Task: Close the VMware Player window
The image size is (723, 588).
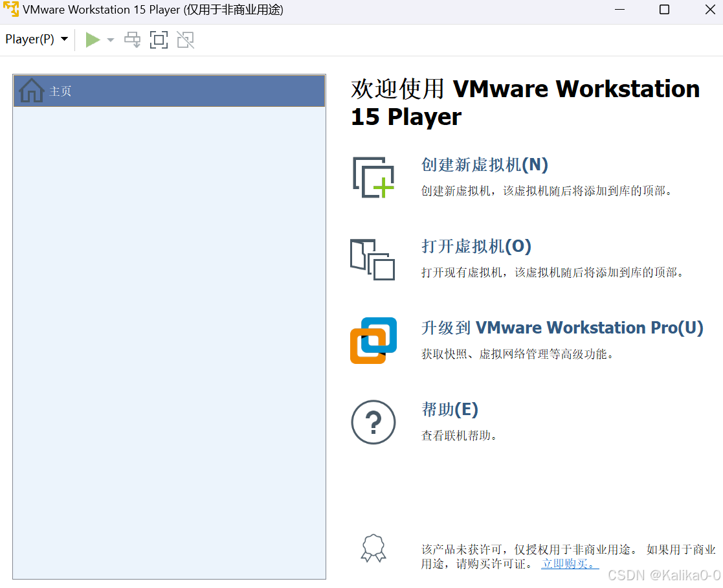Action: point(710,9)
